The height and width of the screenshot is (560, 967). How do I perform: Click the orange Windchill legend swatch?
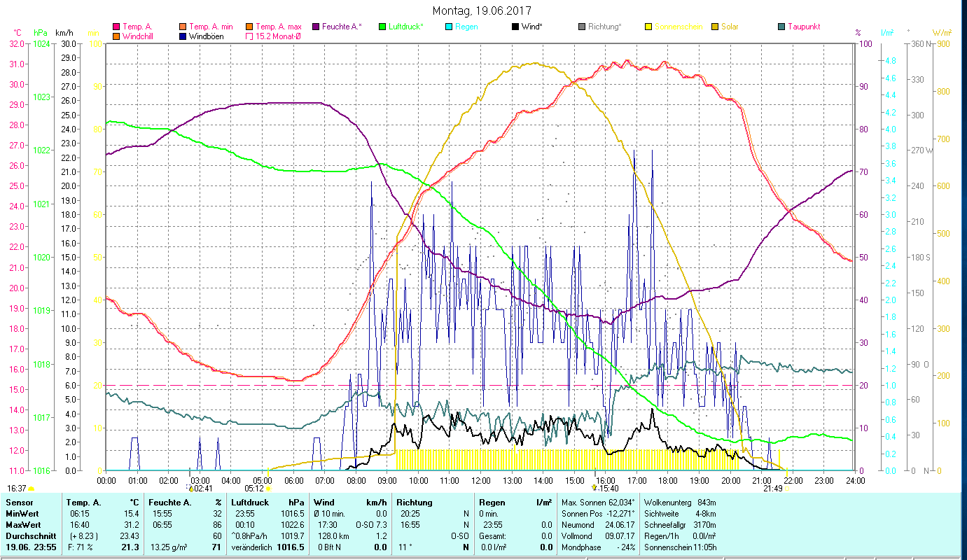117,36
